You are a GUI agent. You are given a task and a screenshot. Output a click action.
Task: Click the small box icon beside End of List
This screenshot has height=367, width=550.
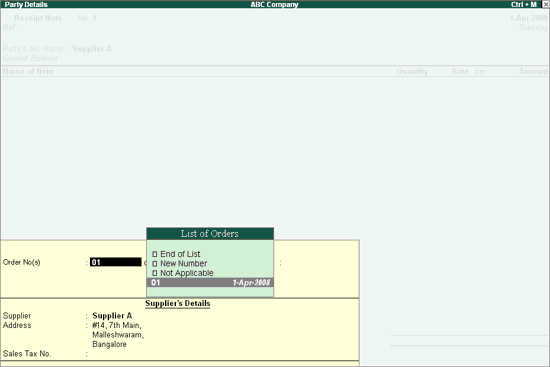[x=155, y=254]
